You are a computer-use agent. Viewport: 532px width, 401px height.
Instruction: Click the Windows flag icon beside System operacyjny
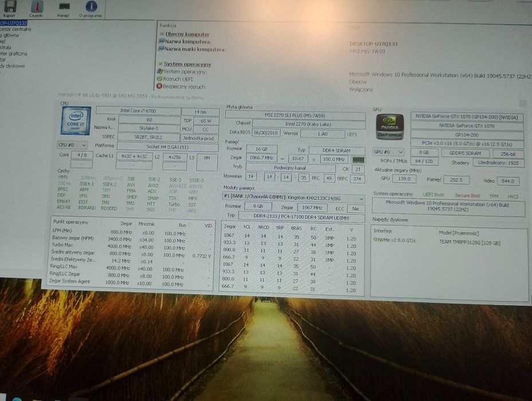tap(160, 71)
